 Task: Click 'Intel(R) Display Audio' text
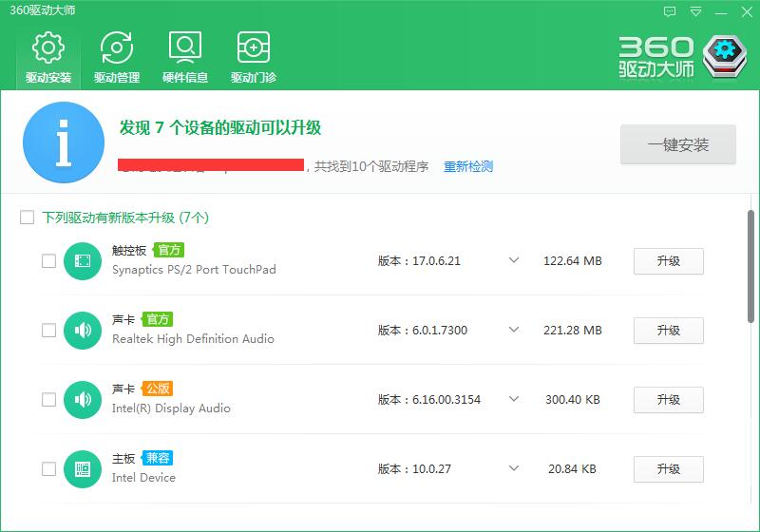point(171,408)
